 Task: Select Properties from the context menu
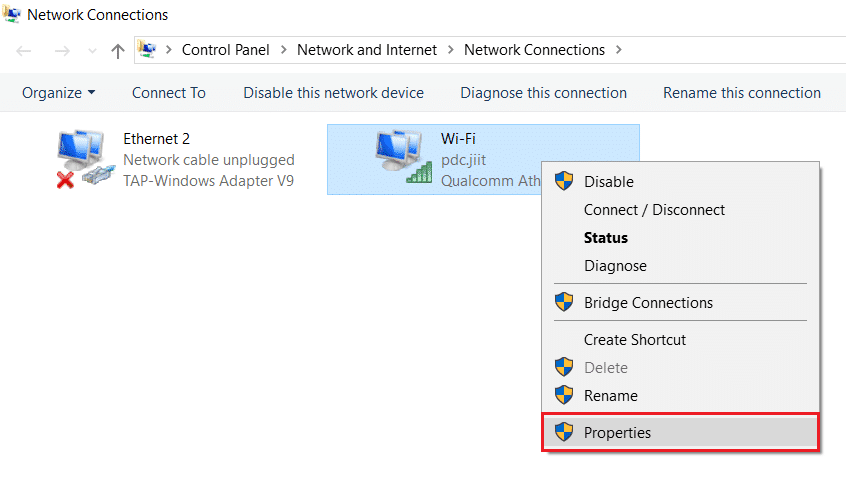tap(617, 433)
